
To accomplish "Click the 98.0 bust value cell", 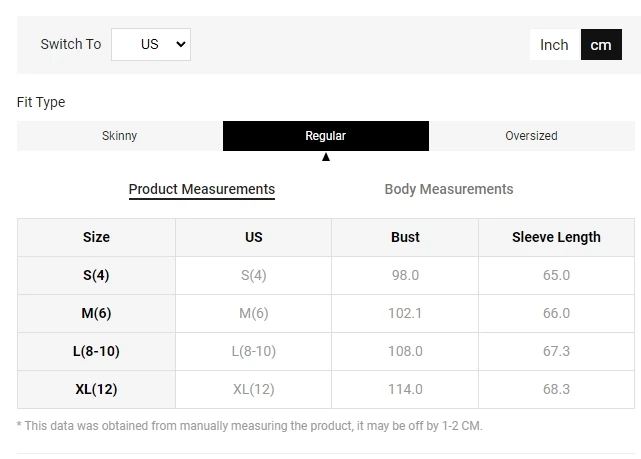I will (405, 275).
